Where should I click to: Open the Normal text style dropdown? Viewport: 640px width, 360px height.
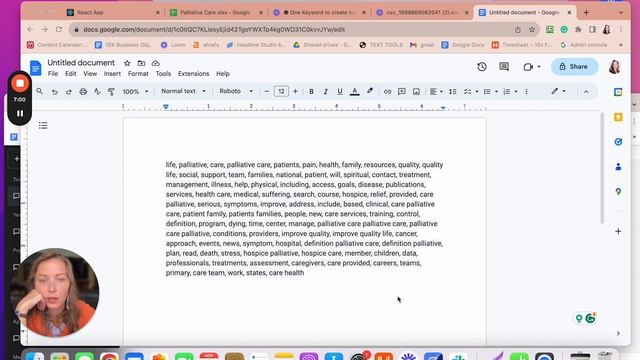(183, 91)
